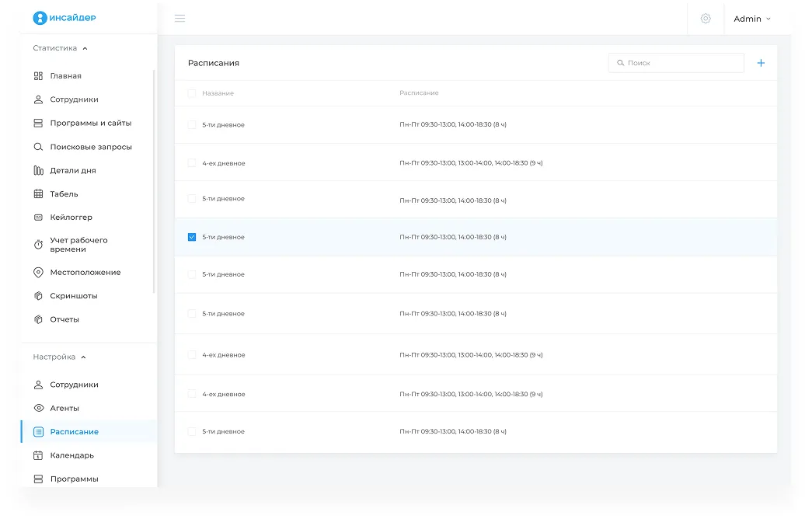Click the Кейлоггер keyboard icon
812x526 pixels.
[x=38, y=218]
